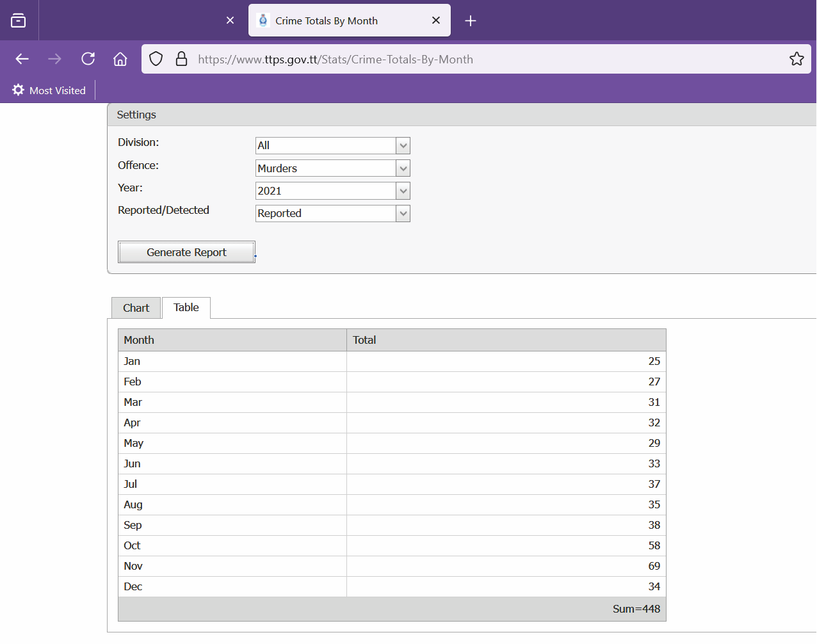Click the reload page icon
Screen dimensions: 817x644
click(88, 59)
